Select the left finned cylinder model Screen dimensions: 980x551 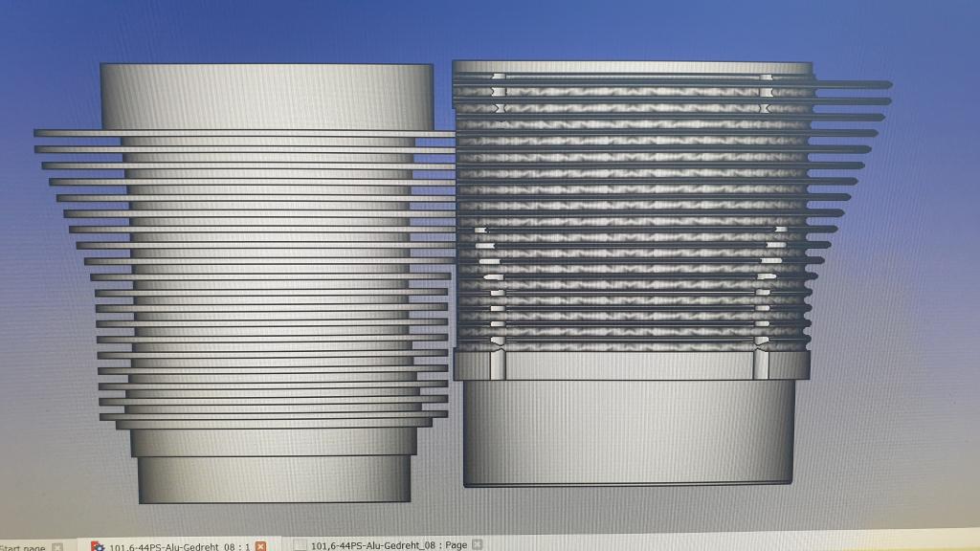pyautogui.click(x=245, y=282)
